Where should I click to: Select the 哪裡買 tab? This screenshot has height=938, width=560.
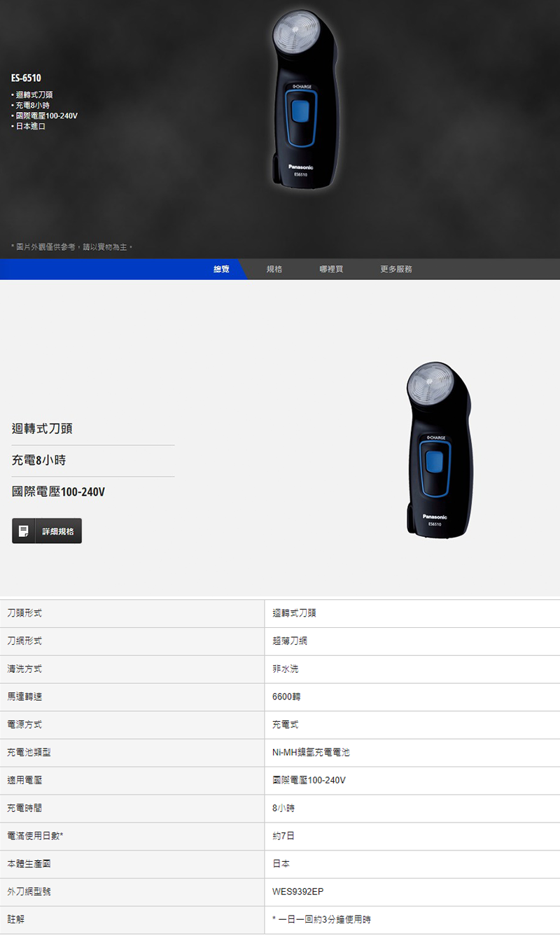point(331,269)
